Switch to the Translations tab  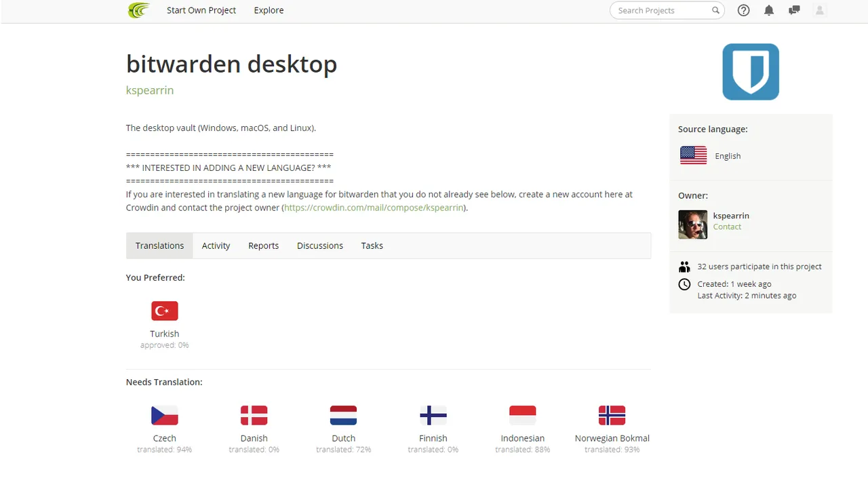[x=159, y=246]
